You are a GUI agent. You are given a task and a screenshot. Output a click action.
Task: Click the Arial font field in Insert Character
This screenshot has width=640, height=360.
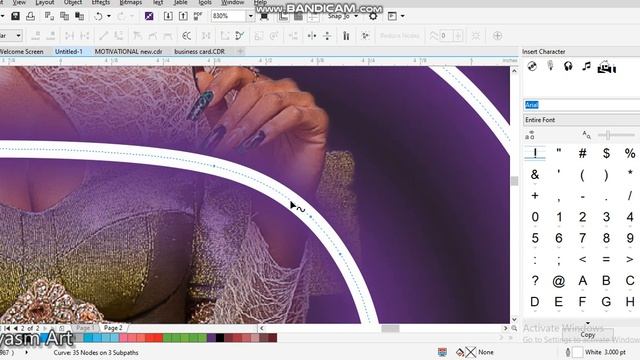(x=582, y=105)
